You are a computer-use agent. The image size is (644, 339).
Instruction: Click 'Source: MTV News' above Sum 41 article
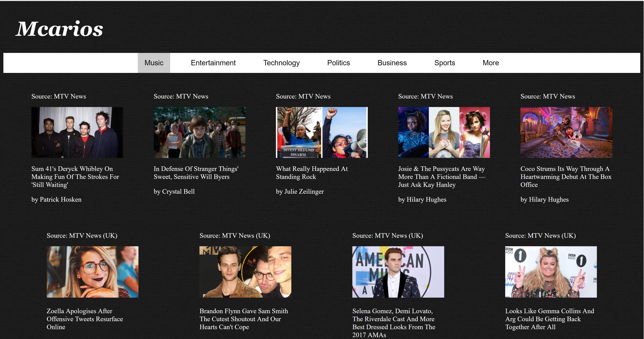point(59,96)
